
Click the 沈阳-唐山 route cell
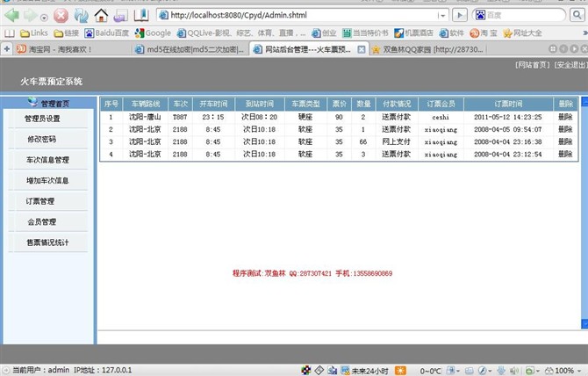pyautogui.click(x=145, y=117)
